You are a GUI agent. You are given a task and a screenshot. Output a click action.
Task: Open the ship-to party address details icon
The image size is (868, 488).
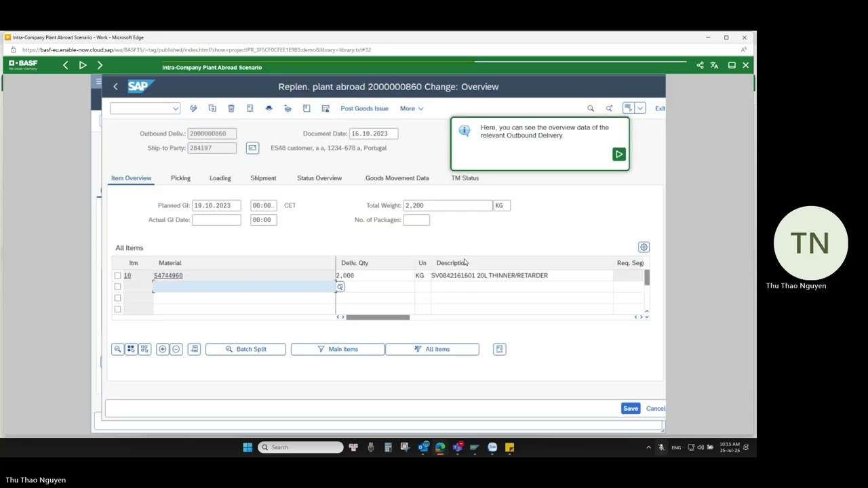click(252, 148)
